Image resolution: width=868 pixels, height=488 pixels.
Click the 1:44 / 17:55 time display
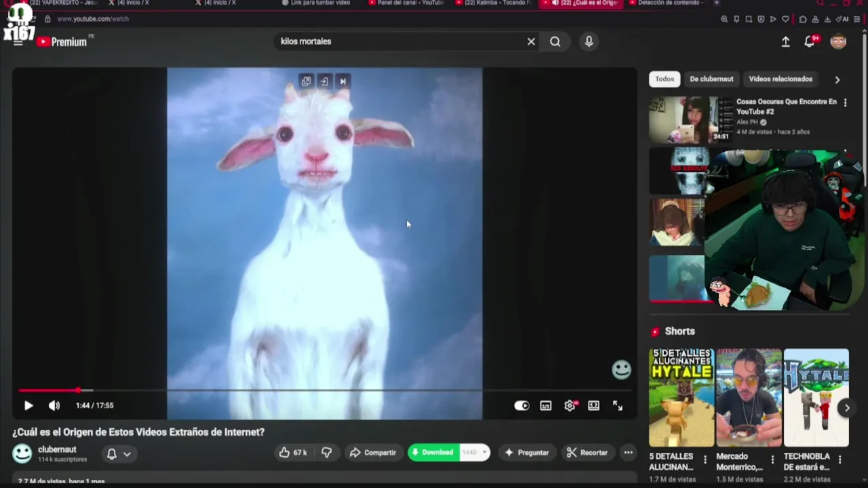coord(94,405)
